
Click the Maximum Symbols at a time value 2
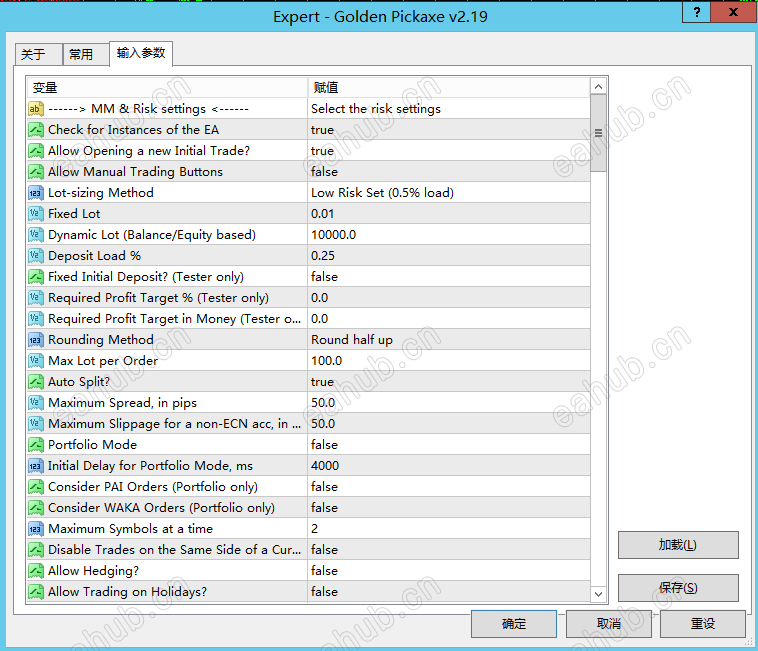point(449,529)
